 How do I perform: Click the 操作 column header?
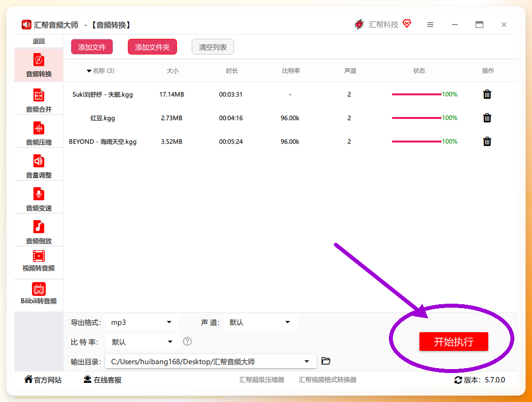pyautogui.click(x=488, y=71)
